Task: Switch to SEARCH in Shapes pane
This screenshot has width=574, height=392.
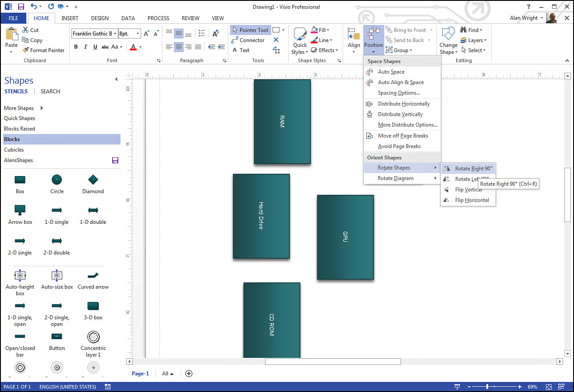Action: (x=50, y=92)
